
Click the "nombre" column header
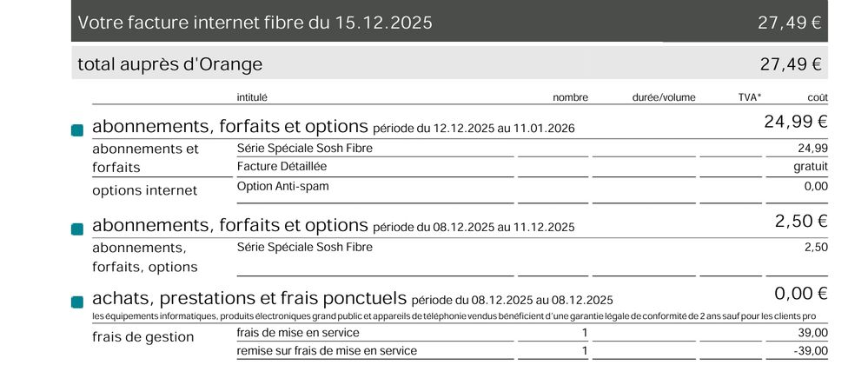click(x=570, y=97)
